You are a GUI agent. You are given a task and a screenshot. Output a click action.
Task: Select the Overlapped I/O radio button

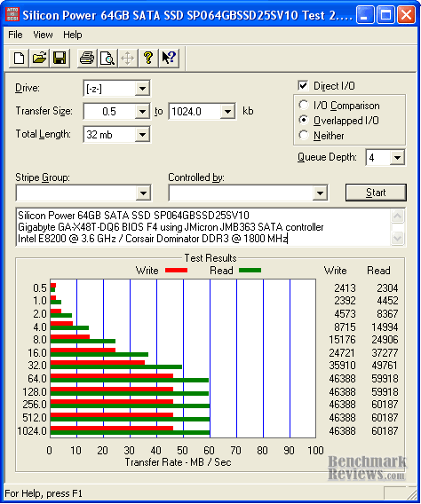click(x=303, y=120)
